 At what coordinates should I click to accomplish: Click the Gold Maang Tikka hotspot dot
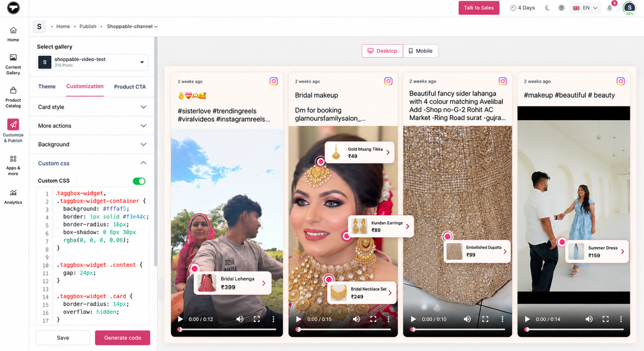tap(321, 162)
